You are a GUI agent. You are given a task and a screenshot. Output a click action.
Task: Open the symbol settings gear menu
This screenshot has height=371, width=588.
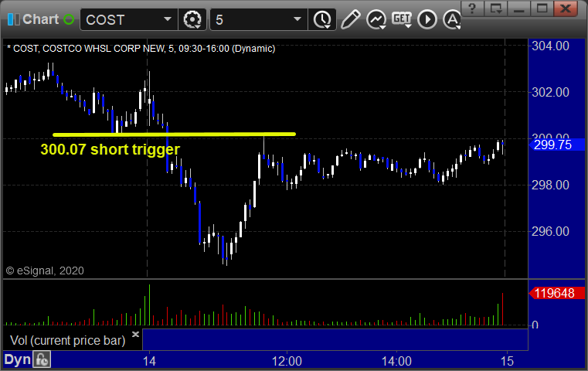tap(192, 19)
